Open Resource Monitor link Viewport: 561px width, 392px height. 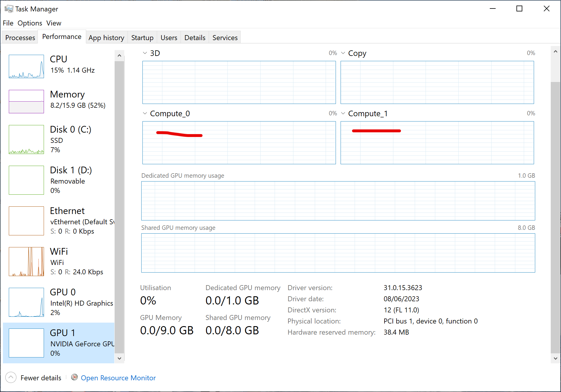tap(118, 378)
